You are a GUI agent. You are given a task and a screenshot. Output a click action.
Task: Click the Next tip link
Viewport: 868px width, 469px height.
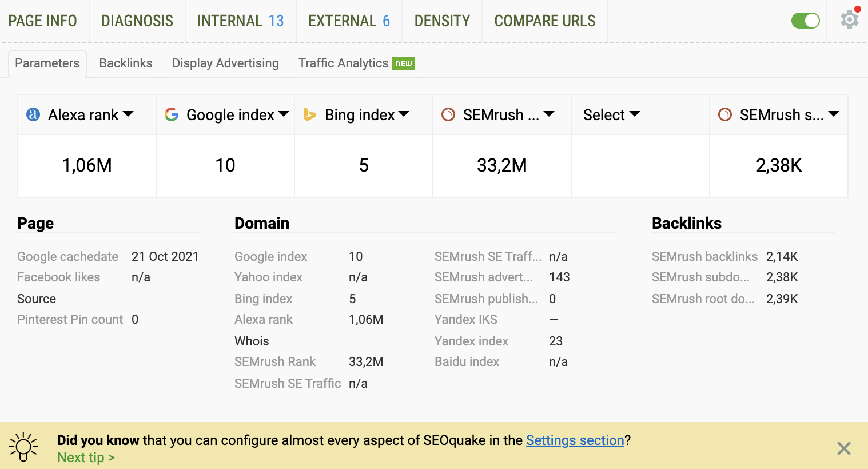click(86, 458)
